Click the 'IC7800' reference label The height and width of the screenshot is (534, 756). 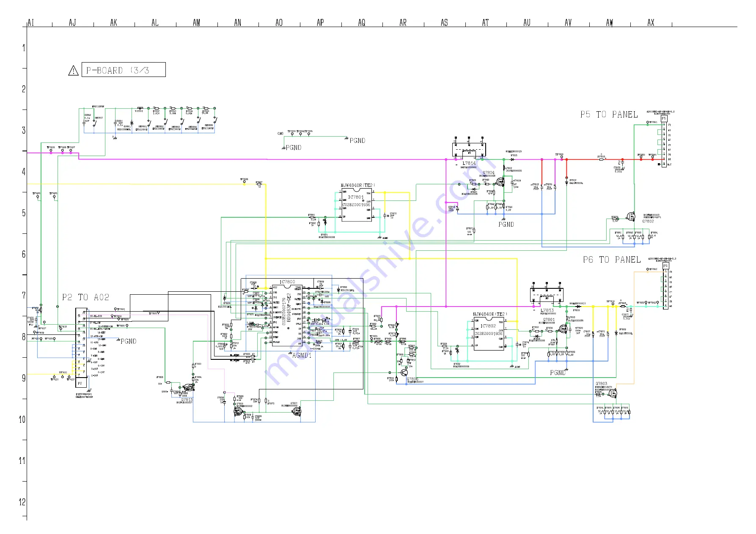287,282
